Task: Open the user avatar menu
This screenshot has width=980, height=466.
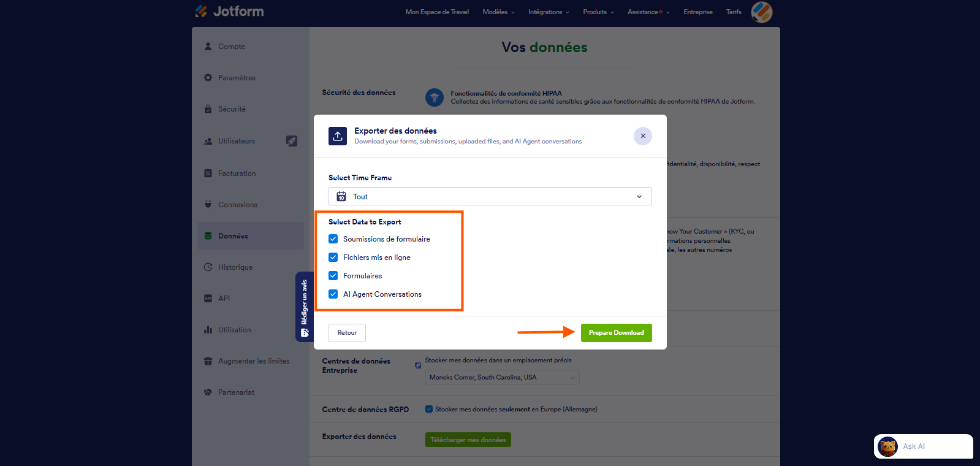Action: click(762, 12)
